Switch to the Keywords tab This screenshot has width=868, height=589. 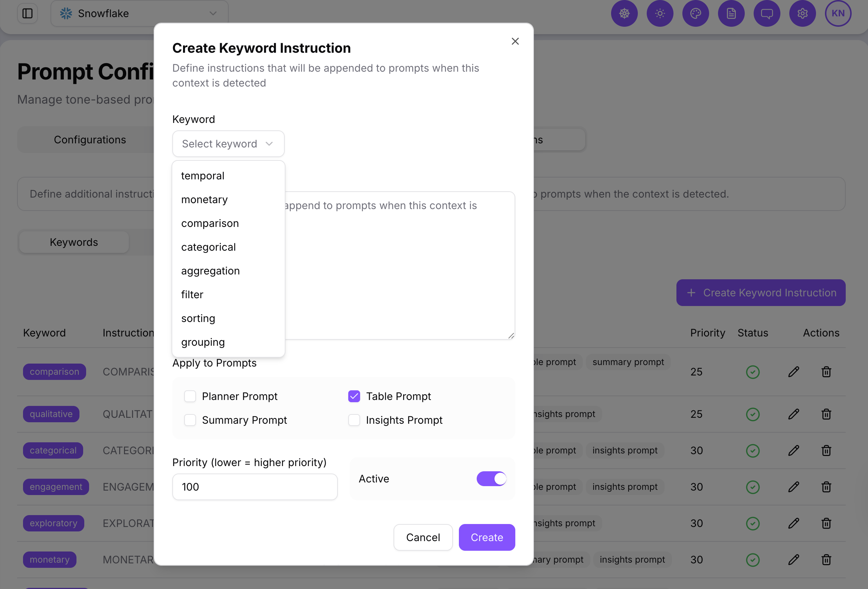[74, 242]
